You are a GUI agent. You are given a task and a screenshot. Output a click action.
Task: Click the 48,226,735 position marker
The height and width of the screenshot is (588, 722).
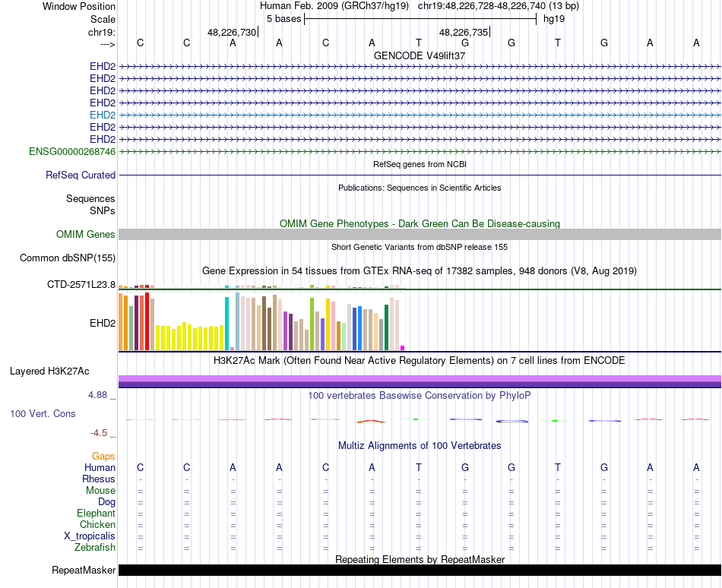pyautogui.click(x=464, y=32)
